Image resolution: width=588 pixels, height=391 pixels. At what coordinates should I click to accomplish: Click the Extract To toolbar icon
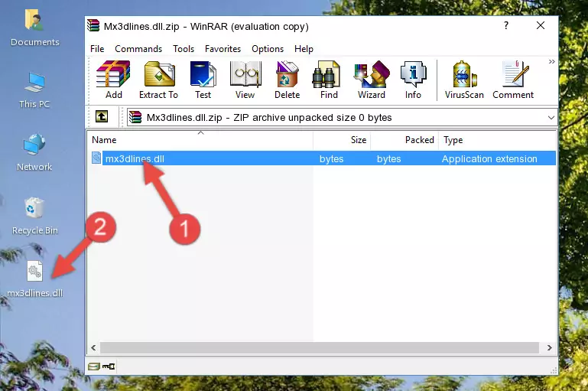pyautogui.click(x=158, y=80)
